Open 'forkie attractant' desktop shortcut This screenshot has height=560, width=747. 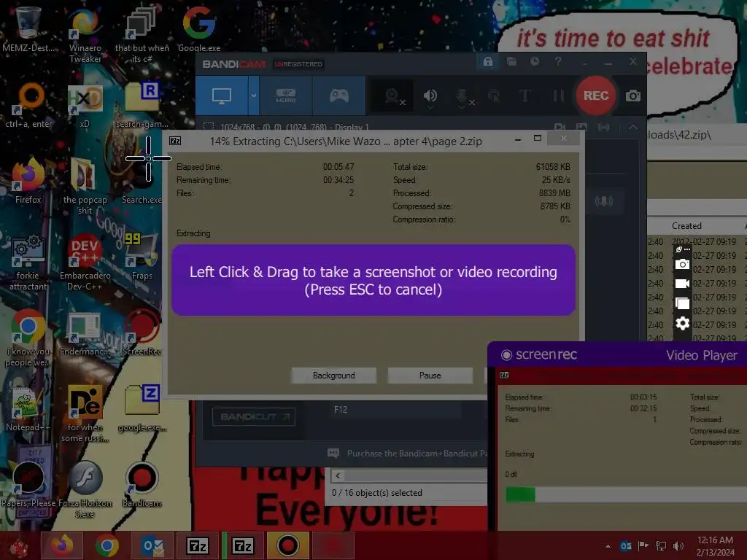pos(28,262)
